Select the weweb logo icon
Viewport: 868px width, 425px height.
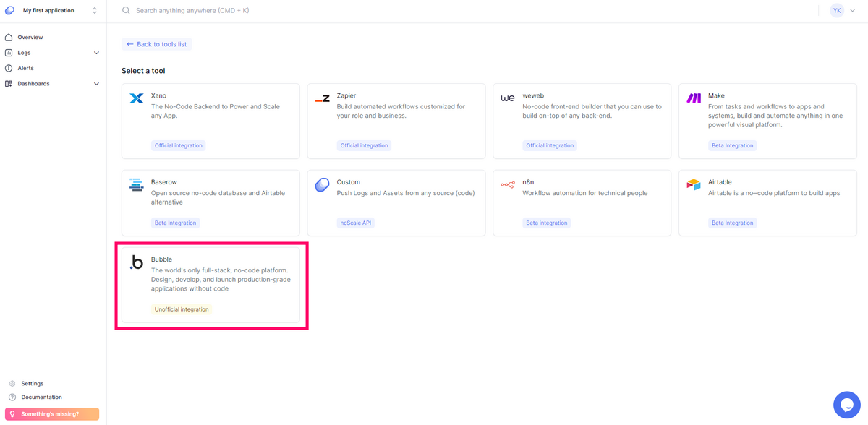508,98
